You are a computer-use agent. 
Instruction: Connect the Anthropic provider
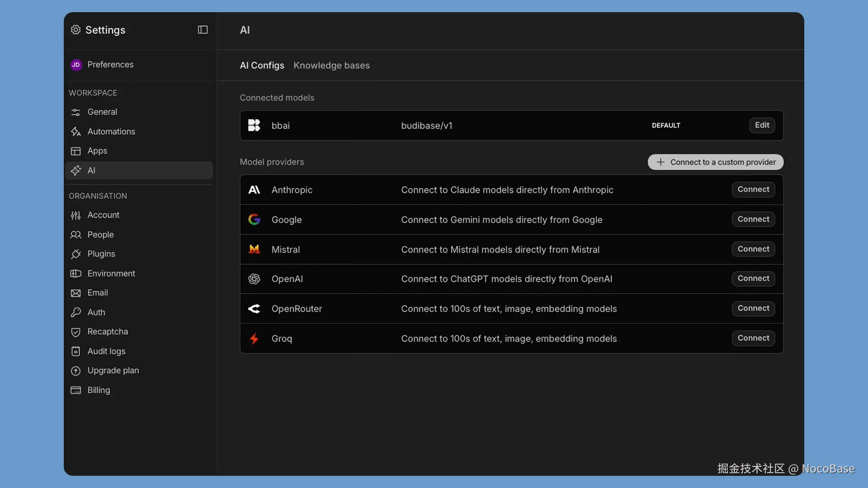[753, 189]
